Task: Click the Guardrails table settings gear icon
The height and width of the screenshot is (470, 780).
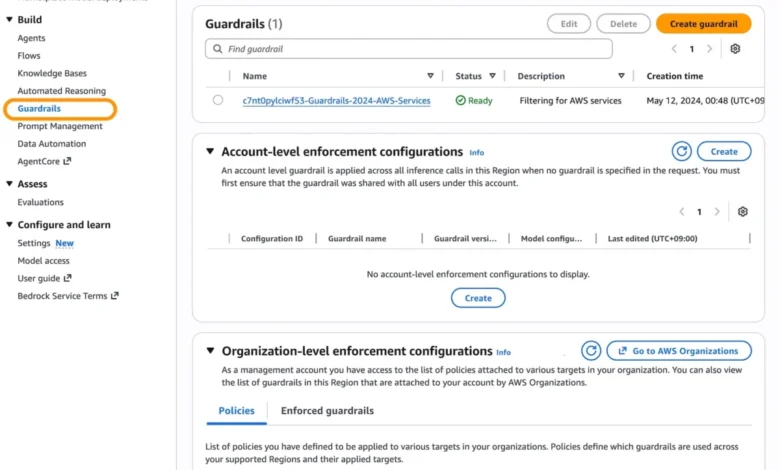Action: [x=735, y=49]
